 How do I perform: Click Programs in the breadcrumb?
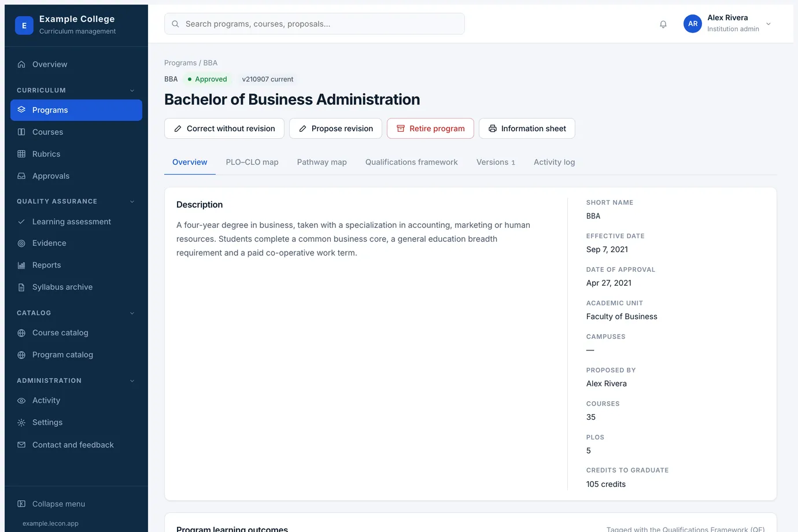(180, 63)
